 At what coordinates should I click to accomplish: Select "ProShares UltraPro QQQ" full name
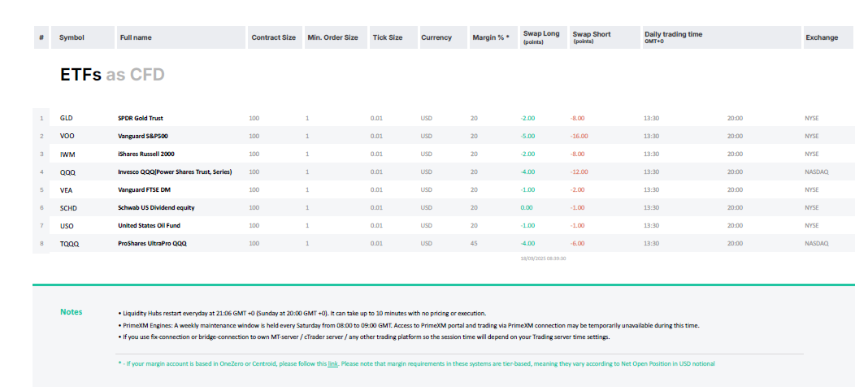point(152,243)
